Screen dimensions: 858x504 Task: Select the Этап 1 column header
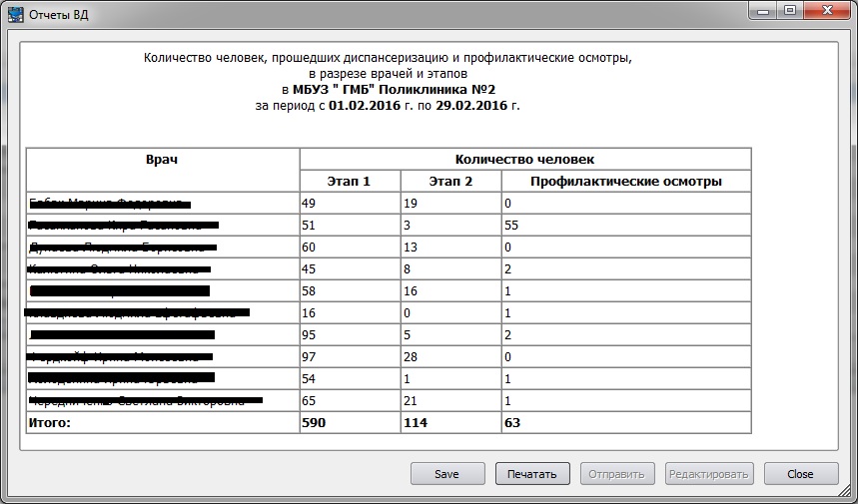coord(350,181)
